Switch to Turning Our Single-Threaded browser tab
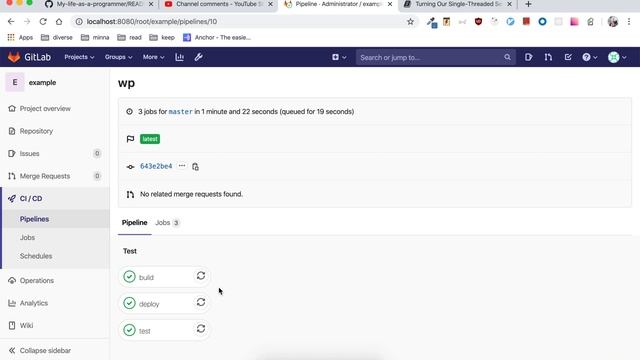 [x=458, y=4]
